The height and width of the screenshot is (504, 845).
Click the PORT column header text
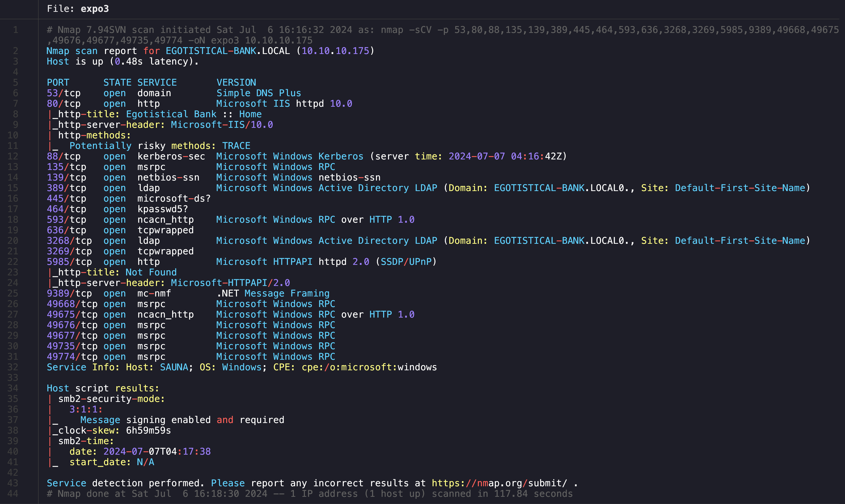[x=58, y=83]
